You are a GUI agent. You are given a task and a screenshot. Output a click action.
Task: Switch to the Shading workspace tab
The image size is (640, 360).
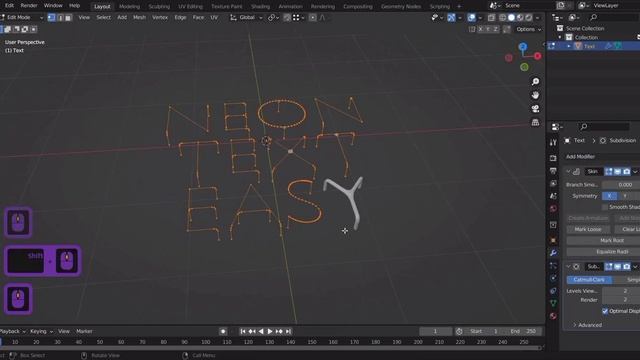click(x=260, y=7)
